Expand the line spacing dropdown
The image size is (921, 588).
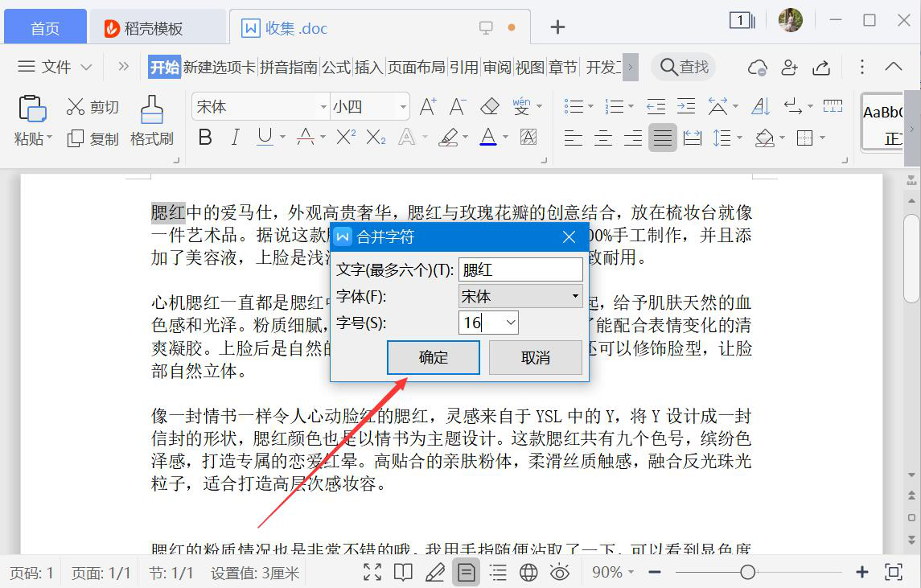click(739, 138)
